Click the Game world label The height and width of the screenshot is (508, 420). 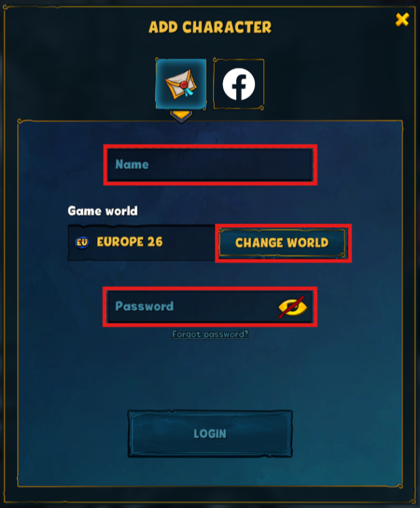click(x=103, y=211)
